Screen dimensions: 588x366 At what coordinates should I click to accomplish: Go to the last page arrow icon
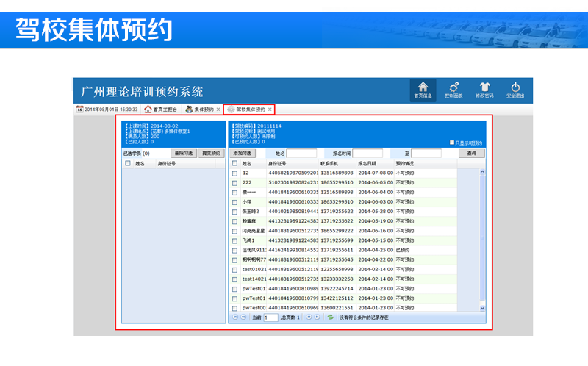(318, 317)
